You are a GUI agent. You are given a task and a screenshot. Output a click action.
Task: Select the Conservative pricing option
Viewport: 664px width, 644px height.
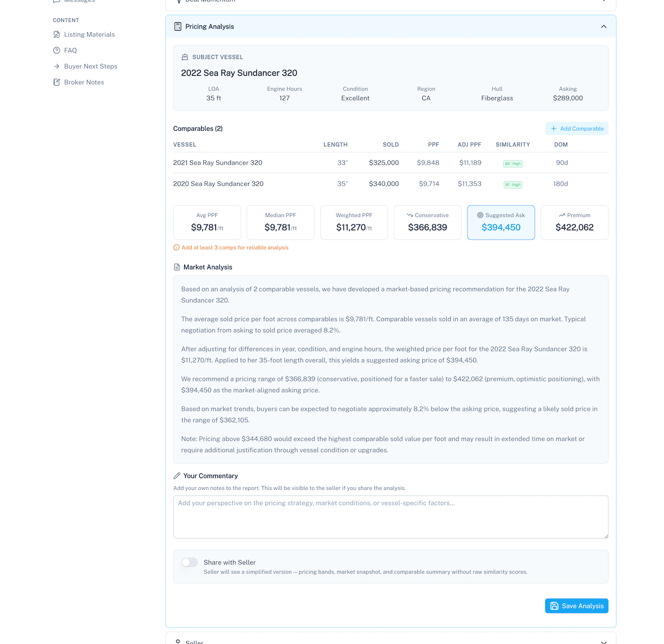click(427, 222)
